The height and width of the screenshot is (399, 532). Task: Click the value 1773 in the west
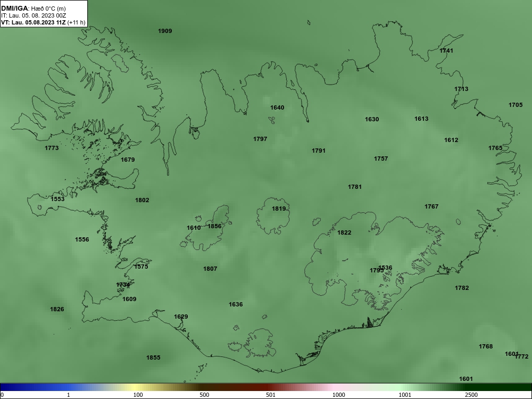[x=52, y=148]
